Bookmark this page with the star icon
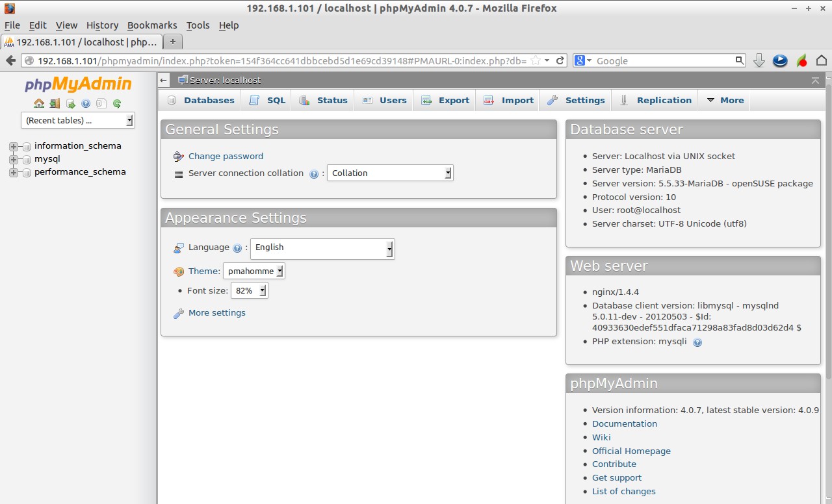832x504 pixels. point(536,60)
